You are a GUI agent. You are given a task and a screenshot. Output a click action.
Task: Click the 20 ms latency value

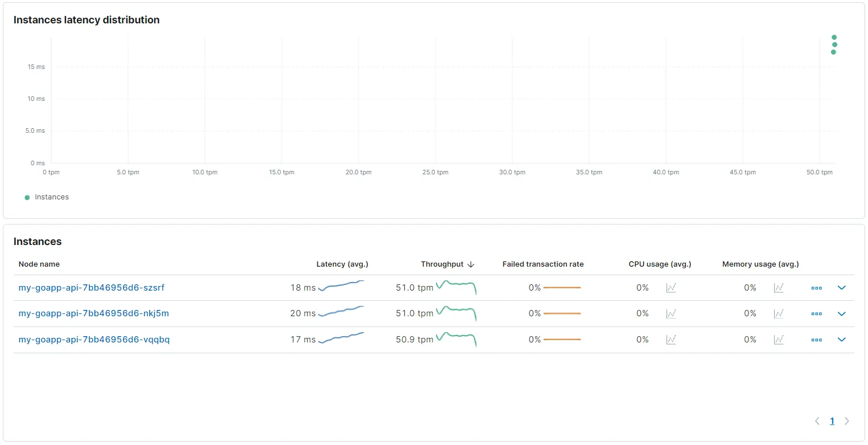click(303, 313)
